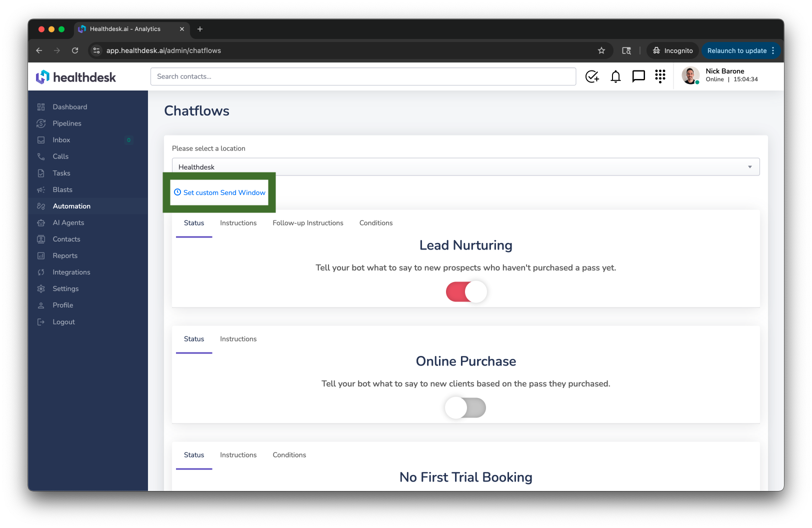
Task: Reload the page in browser
Action: click(x=75, y=50)
